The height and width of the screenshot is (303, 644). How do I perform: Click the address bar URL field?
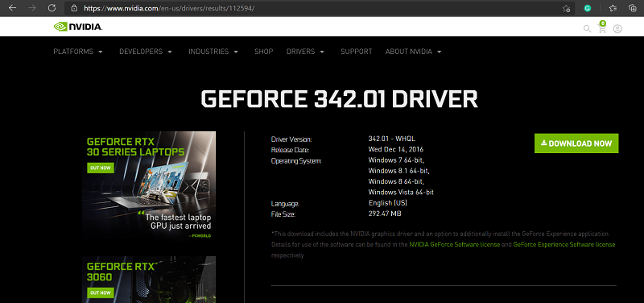[x=320, y=8]
